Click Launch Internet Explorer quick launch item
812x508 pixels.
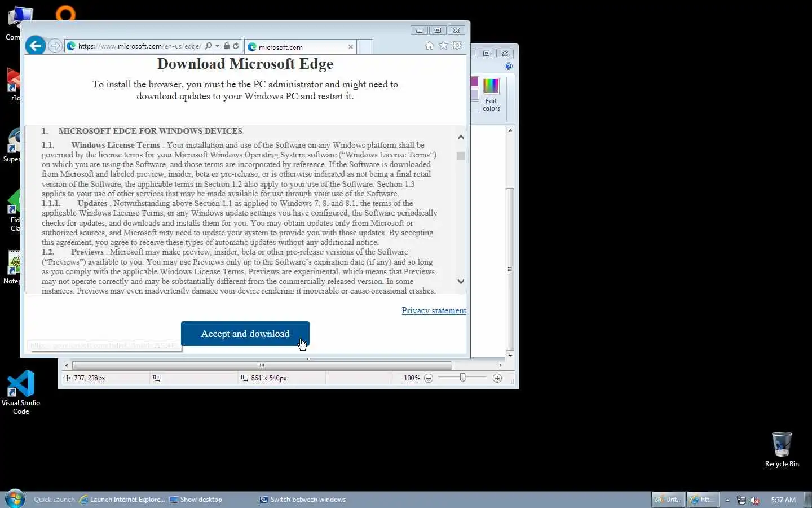click(122, 500)
